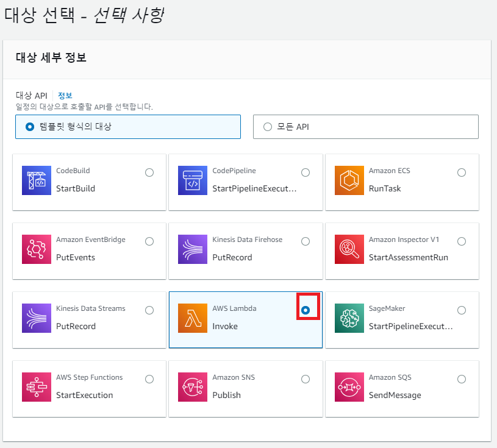
Task: Click the 'StartExecution' text
Action: click(84, 395)
